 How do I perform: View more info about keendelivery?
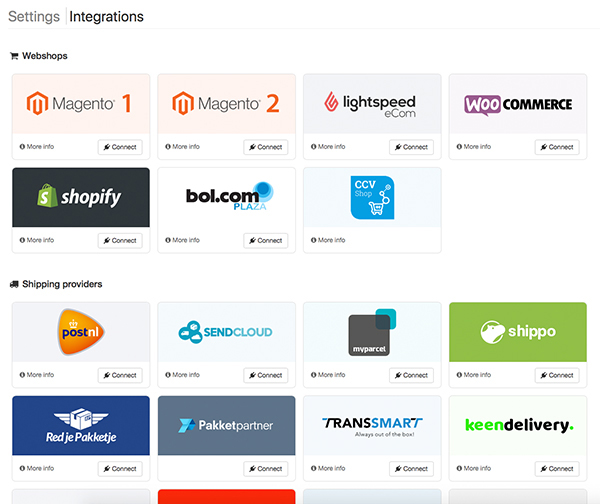click(474, 468)
